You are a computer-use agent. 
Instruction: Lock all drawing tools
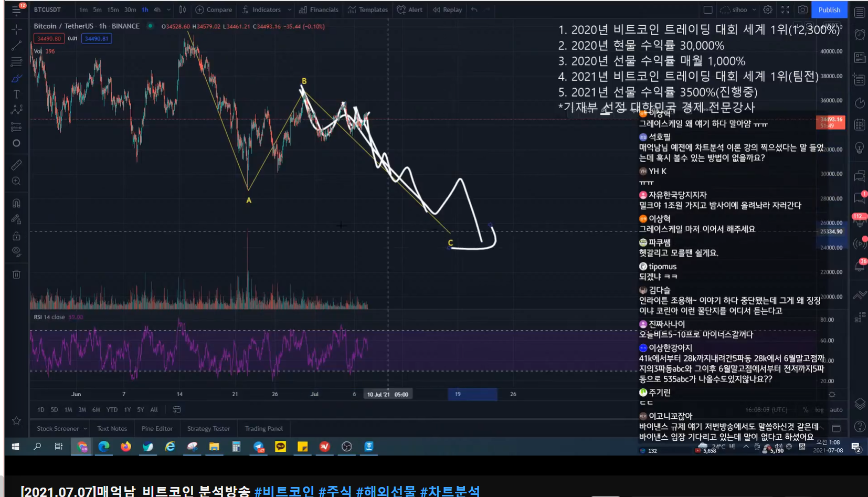(x=16, y=236)
